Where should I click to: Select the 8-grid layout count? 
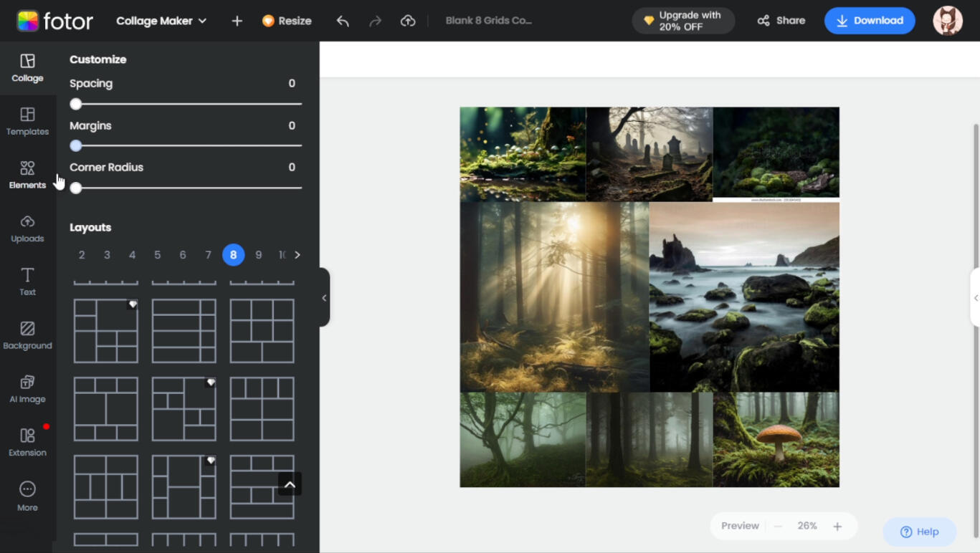pyautogui.click(x=233, y=255)
